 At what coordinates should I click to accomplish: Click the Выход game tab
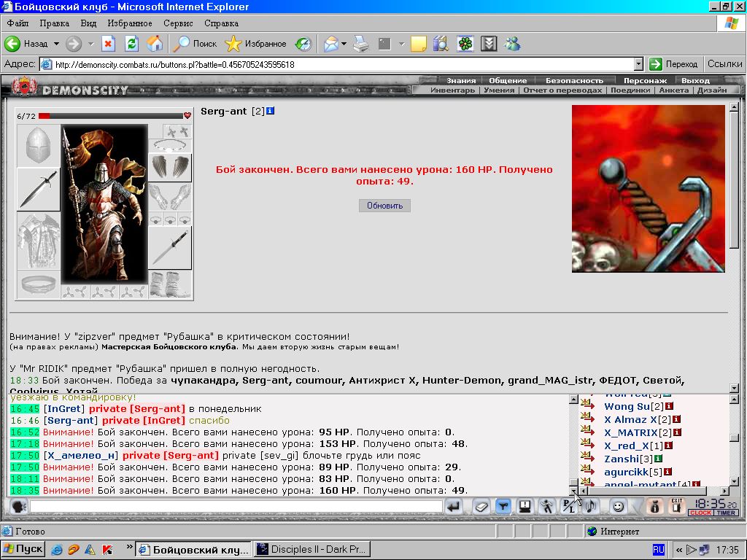[x=695, y=80]
